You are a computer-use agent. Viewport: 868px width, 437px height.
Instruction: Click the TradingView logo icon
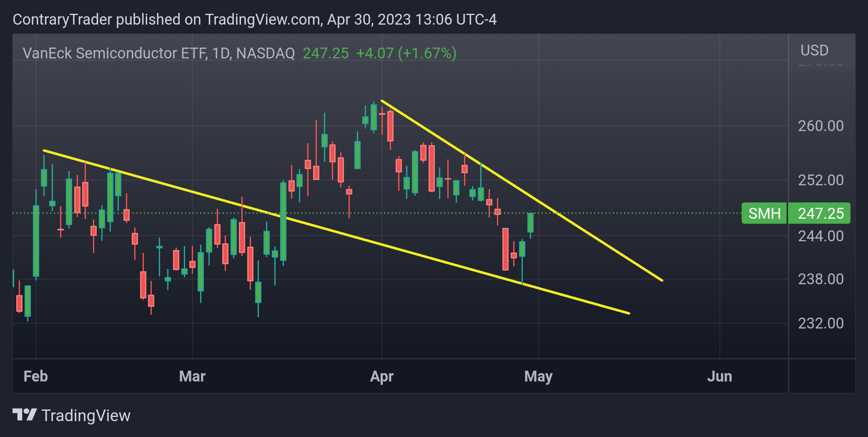[x=25, y=415]
